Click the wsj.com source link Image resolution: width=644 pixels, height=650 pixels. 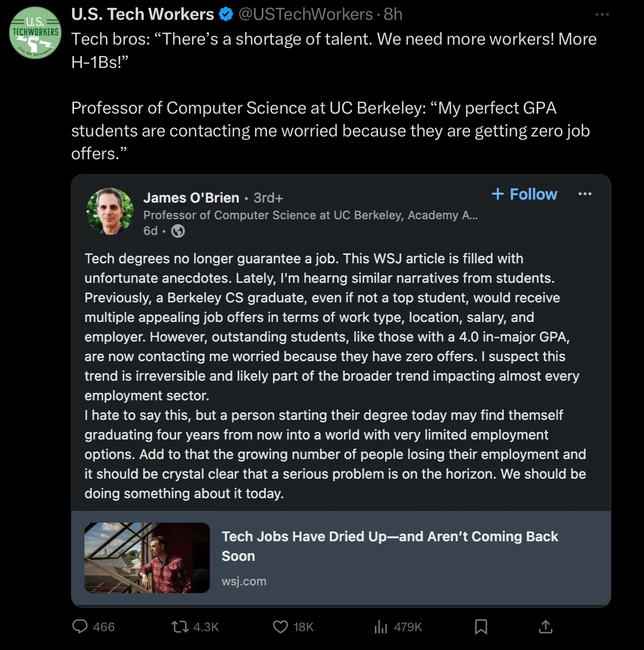pos(244,582)
